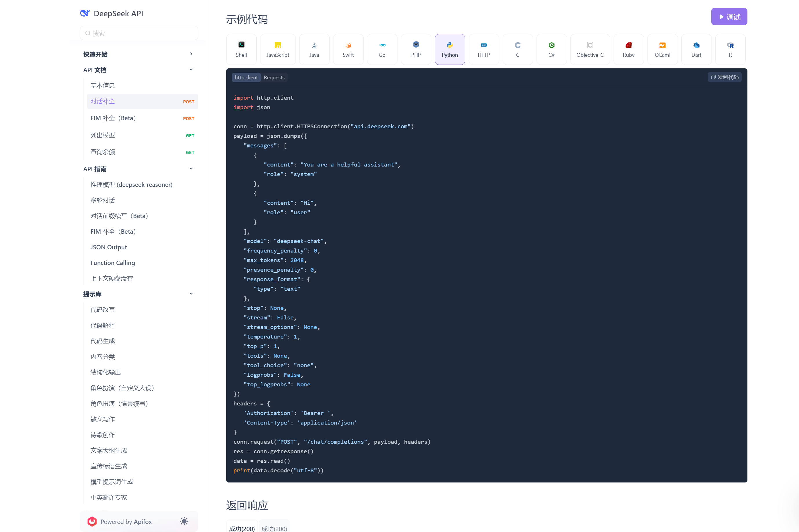Click the 复制代码 copy code button

point(724,77)
